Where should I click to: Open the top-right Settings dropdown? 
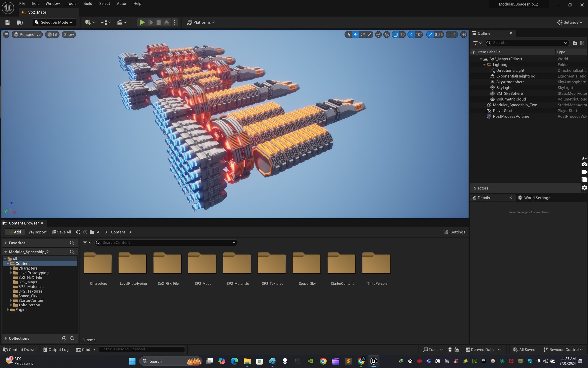pyautogui.click(x=570, y=22)
